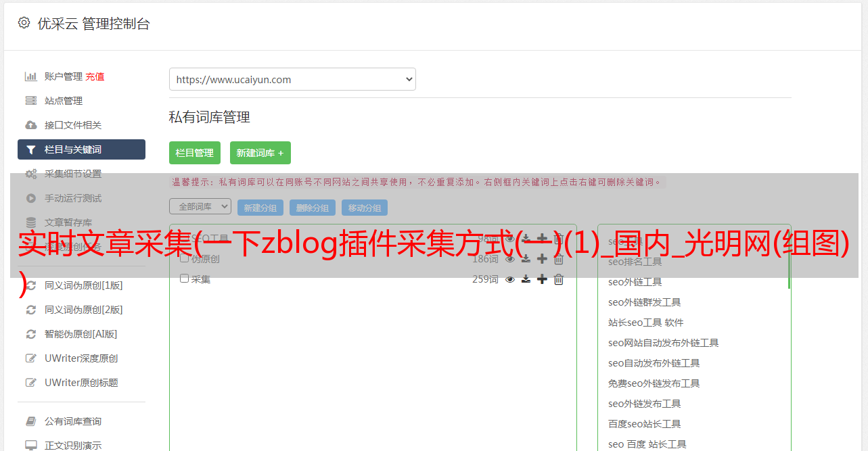Open 站点管理 in the sidebar
Viewport: 868px width, 451px height.
pyautogui.click(x=64, y=101)
